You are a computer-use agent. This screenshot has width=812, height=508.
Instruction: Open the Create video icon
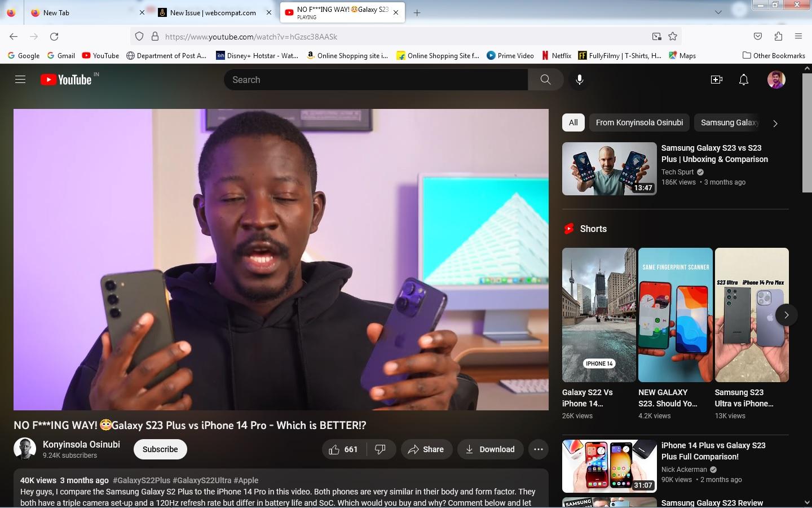tap(716, 80)
